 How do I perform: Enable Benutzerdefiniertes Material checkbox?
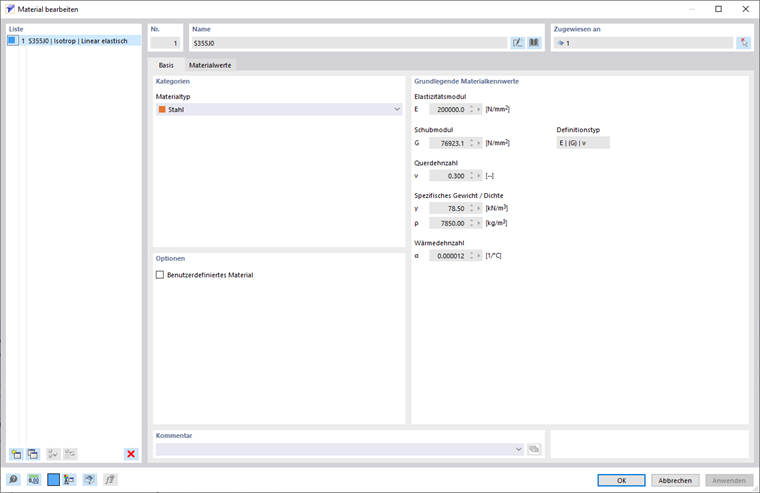tap(160, 275)
